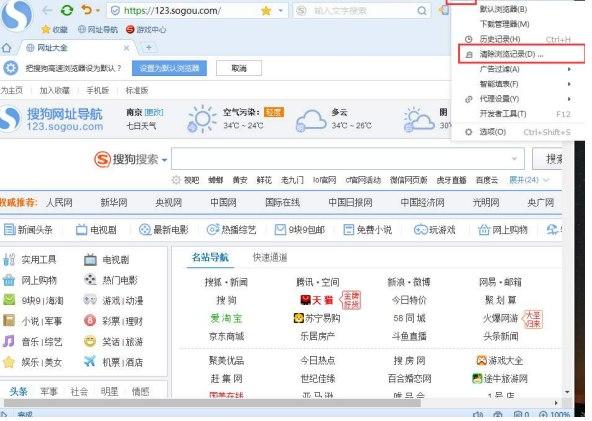The height and width of the screenshot is (421, 592).
Task: Open 游戏中心 on the bookmarks bar
Action: pos(146,29)
